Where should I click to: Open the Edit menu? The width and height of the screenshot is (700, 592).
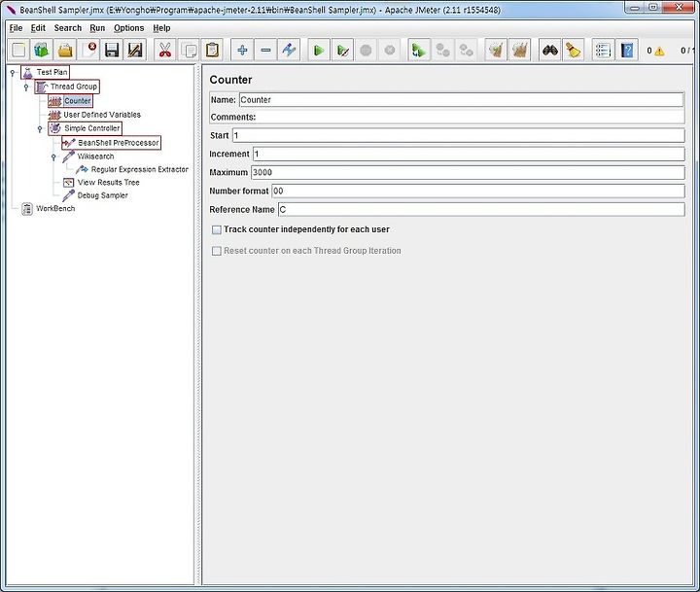(38, 28)
